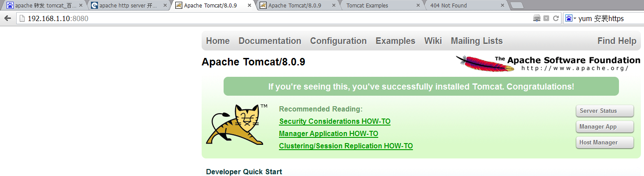Open the Wiki navigation link
Image resolution: width=644 pixels, height=176 pixels.
[x=433, y=41]
